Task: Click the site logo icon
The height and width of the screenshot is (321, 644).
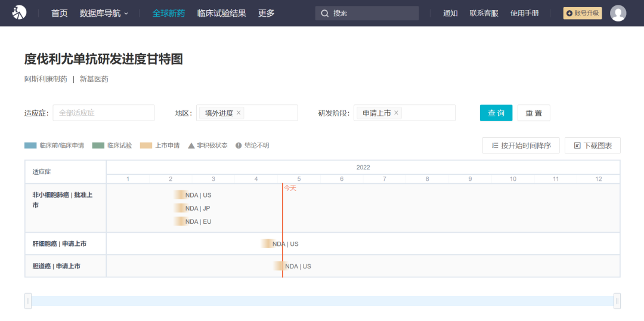Action: tap(19, 13)
